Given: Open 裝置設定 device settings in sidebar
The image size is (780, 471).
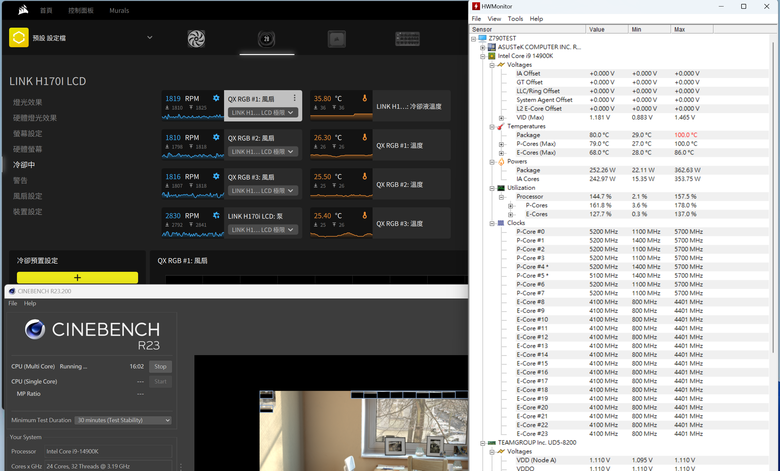Looking at the screenshot, I should (x=27, y=211).
